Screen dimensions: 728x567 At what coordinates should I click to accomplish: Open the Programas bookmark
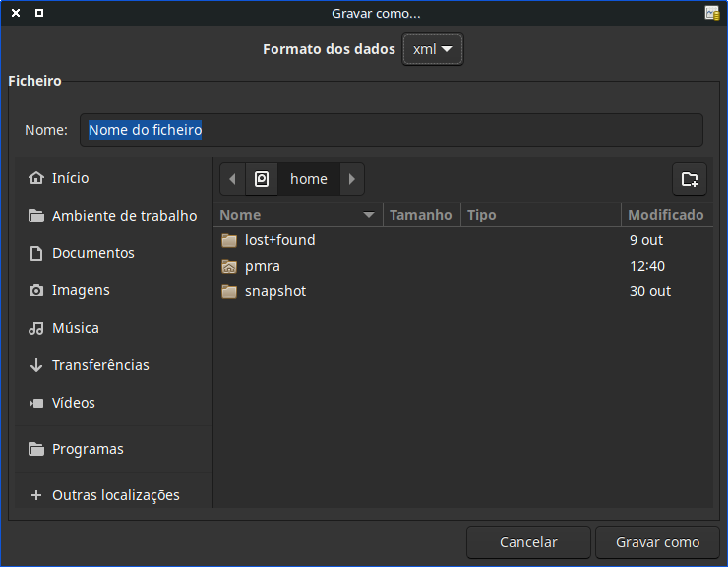pos(114,449)
